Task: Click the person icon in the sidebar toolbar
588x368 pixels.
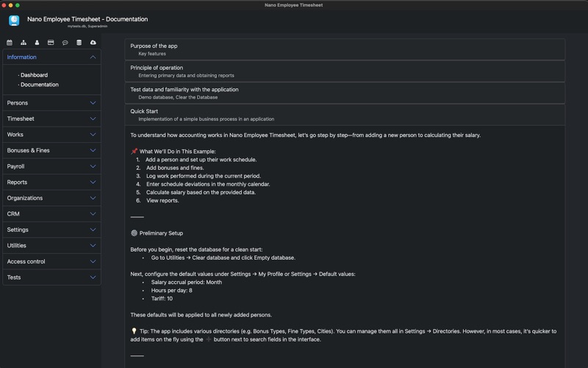Action: pyautogui.click(x=37, y=43)
